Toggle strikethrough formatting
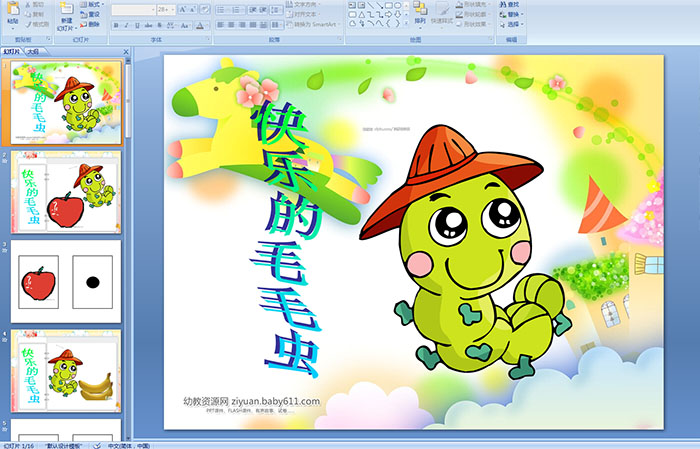This screenshot has height=449, width=700. pyautogui.click(x=148, y=25)
